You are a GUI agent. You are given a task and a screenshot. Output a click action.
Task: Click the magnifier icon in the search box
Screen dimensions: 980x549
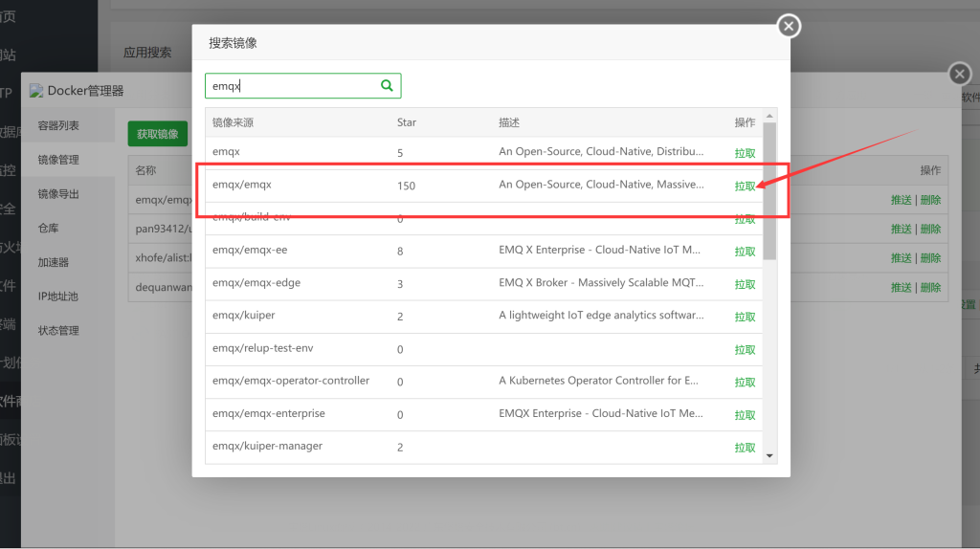[387, 86]
